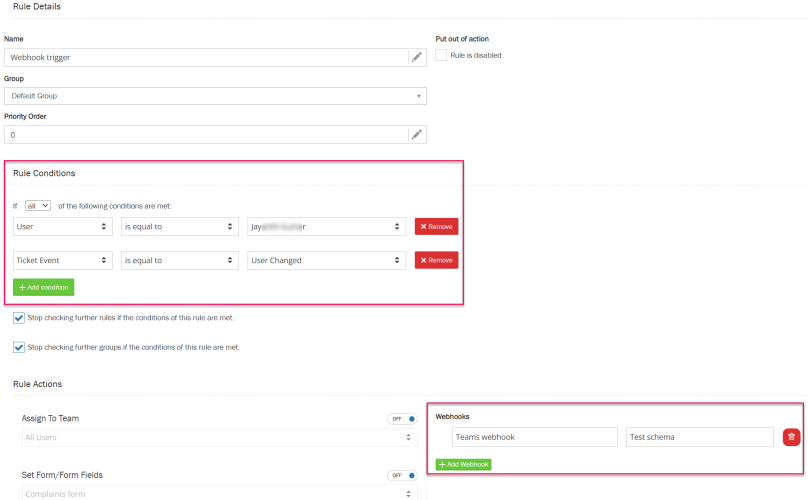Open the 'Ticket Event' condition field dropdown
Image resolution: width=808 pixels, height=500 pixels.
click(62, 260)
